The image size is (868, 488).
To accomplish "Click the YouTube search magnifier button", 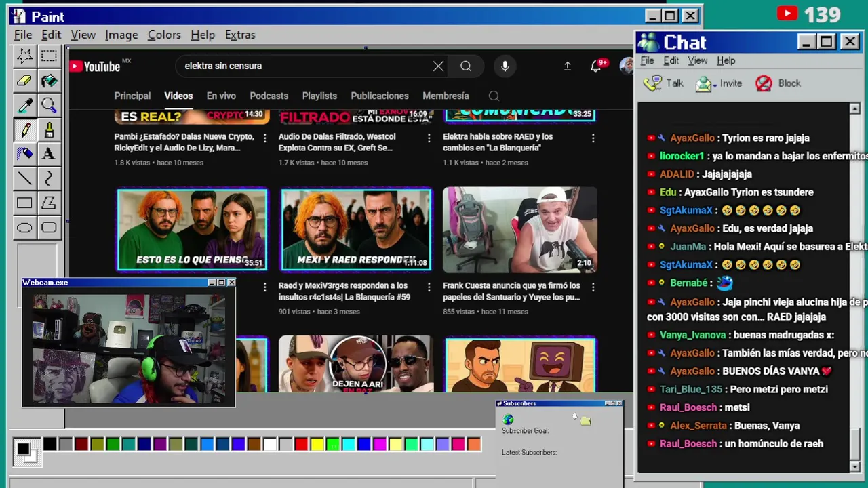I will (x=466, y=66).
